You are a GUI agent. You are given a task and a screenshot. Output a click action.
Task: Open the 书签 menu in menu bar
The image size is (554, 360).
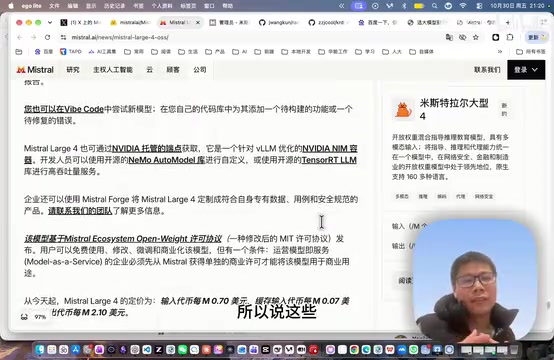tap(138, 6)
